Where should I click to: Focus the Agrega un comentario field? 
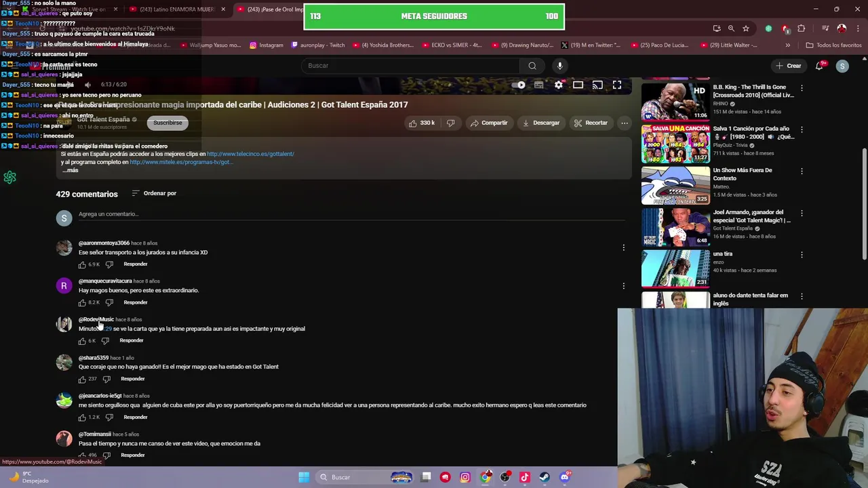pos(351,214)
